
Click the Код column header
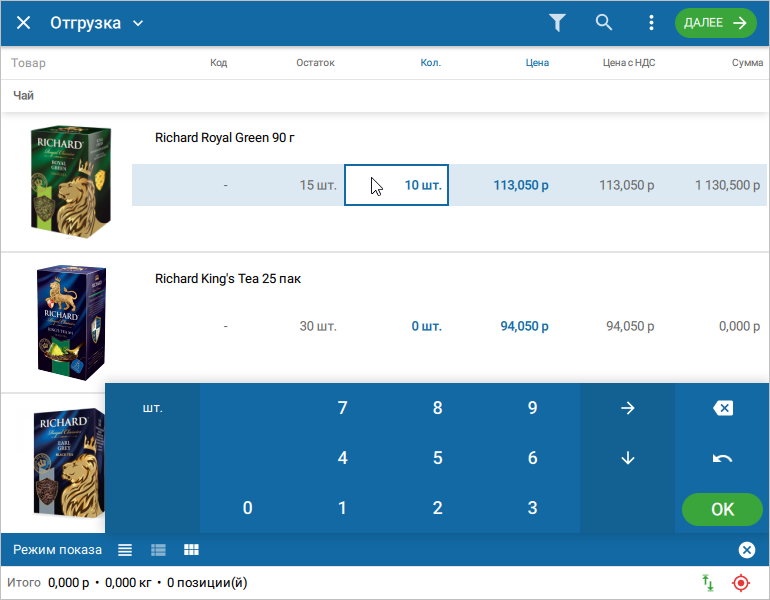219,63
